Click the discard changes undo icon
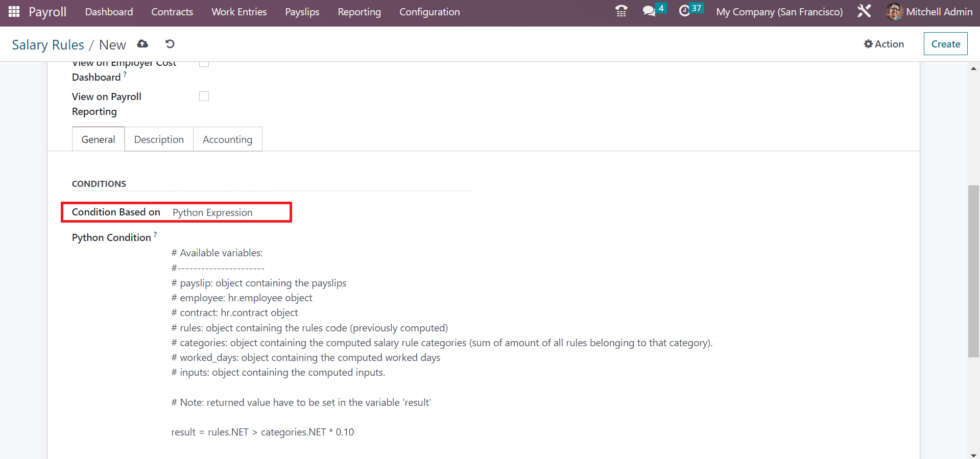 (170, 44)
